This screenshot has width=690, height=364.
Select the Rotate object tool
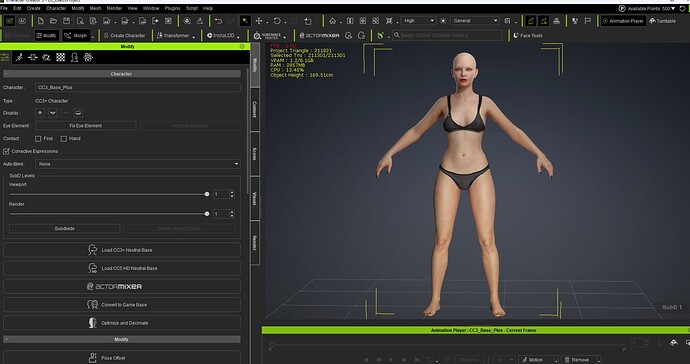[277, 21]
